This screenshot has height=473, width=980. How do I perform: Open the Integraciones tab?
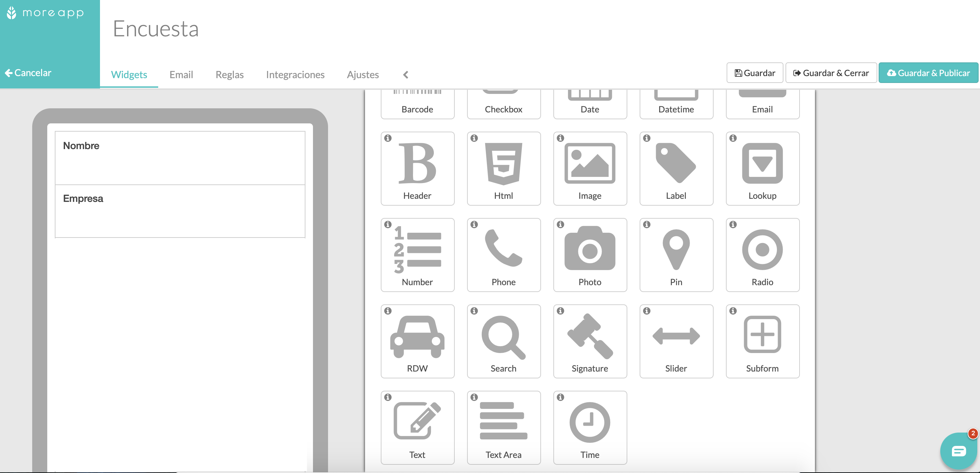coord(295,74)
